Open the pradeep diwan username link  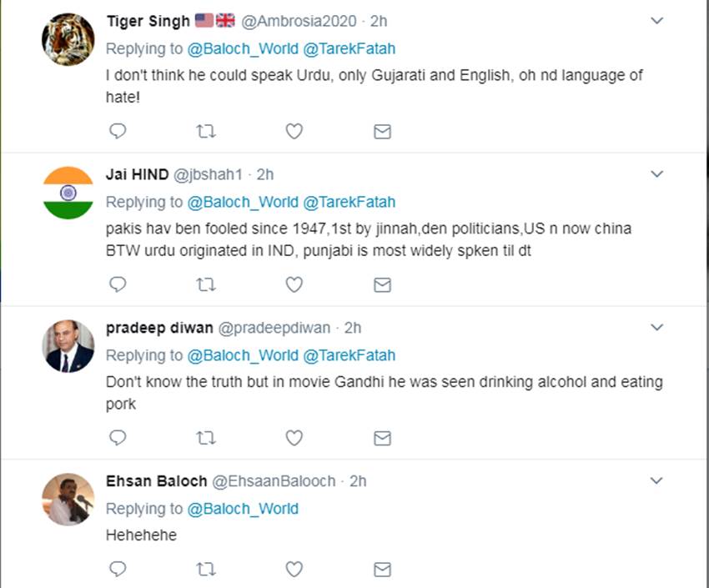(159, 328)
